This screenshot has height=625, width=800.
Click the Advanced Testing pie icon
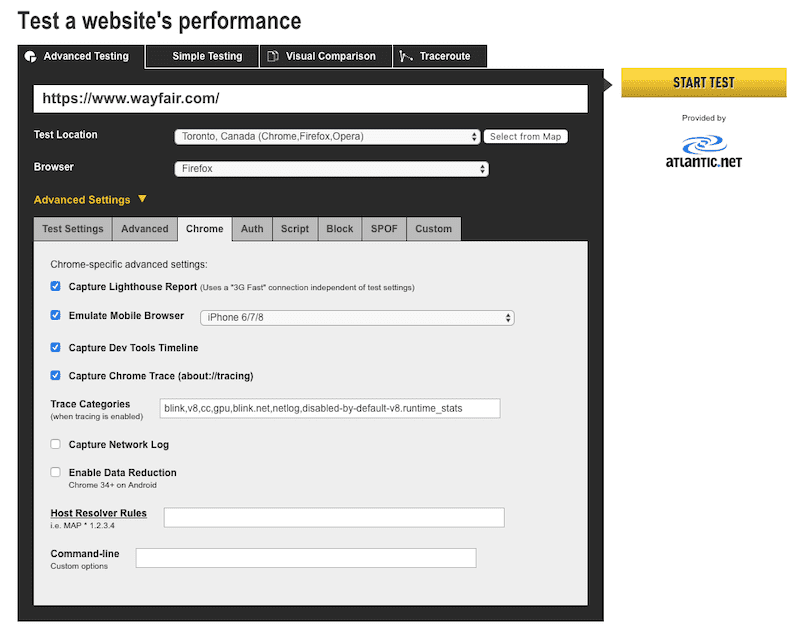(31, 57)
